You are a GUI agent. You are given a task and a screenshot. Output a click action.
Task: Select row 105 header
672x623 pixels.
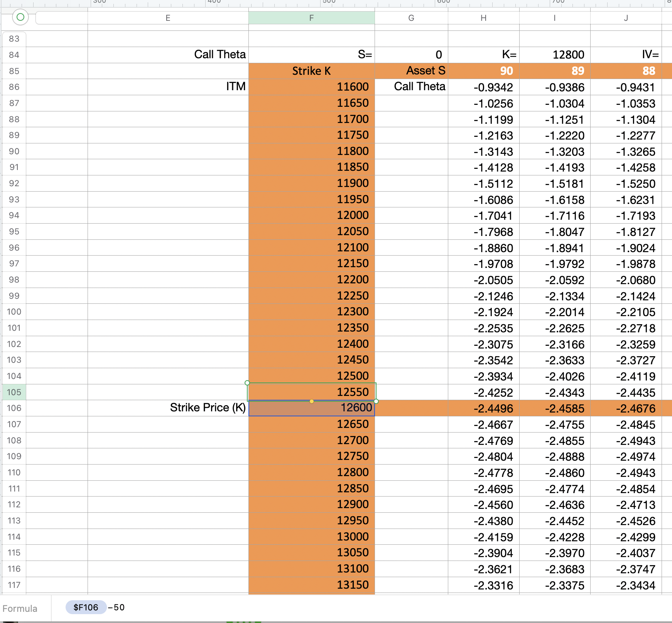pyautogui.click(x=14, y=392)
